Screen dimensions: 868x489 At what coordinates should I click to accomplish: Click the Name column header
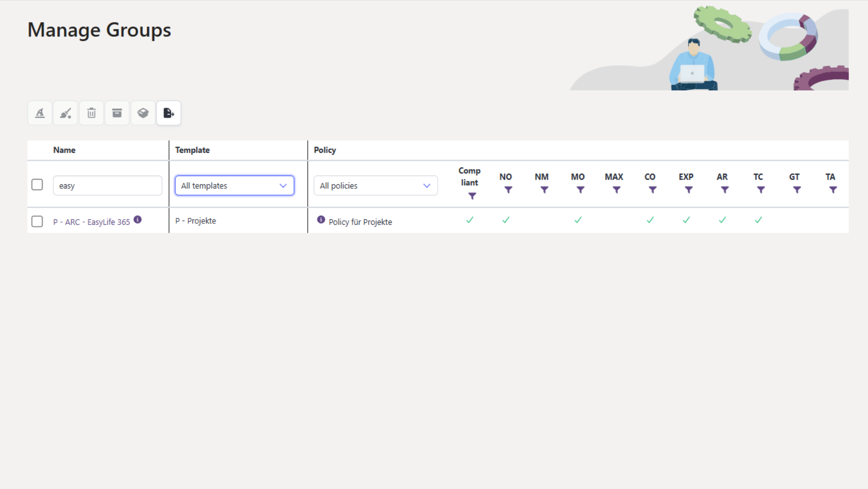[x=64, y=150]
